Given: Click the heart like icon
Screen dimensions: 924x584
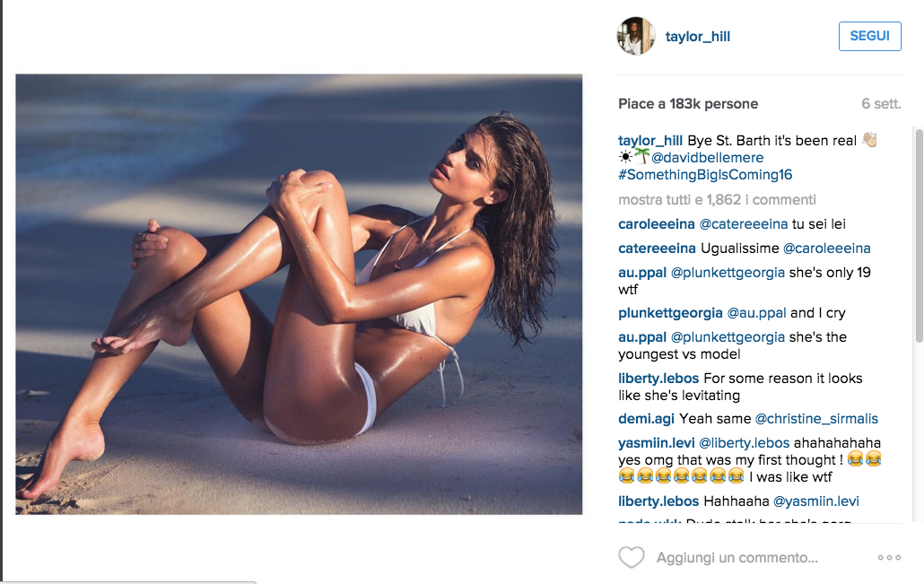Looking at the screenshot, I should 632,557.
